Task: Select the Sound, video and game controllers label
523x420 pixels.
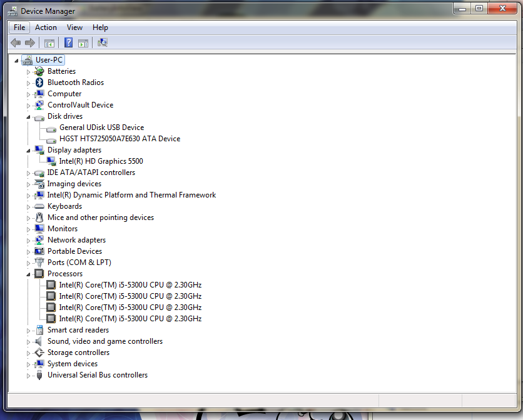Action: [105, 341]
